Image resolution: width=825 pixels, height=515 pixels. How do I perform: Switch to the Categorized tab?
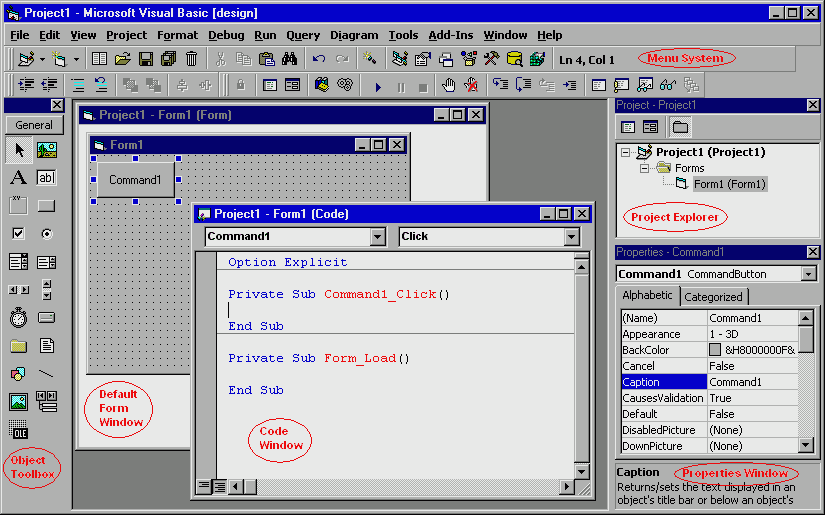(x=713, y=297)
